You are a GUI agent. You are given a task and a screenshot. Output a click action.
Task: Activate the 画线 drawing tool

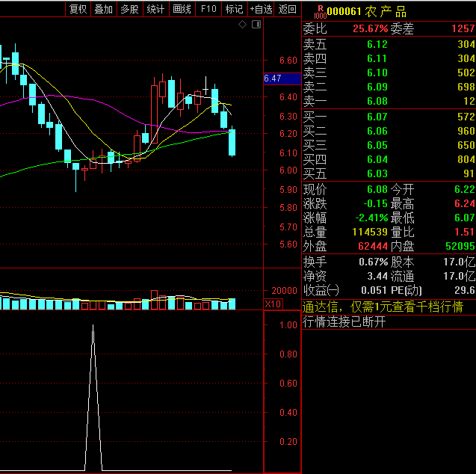tap(182, 9)
